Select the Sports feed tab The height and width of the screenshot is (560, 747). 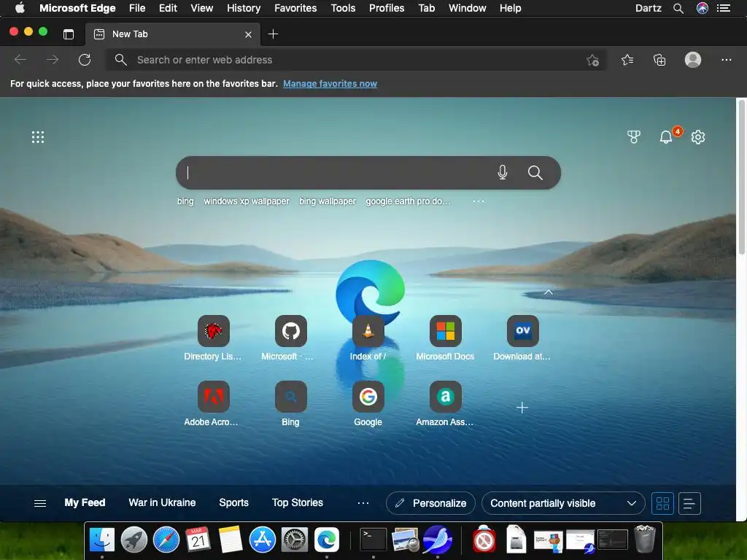click(234, 503)
